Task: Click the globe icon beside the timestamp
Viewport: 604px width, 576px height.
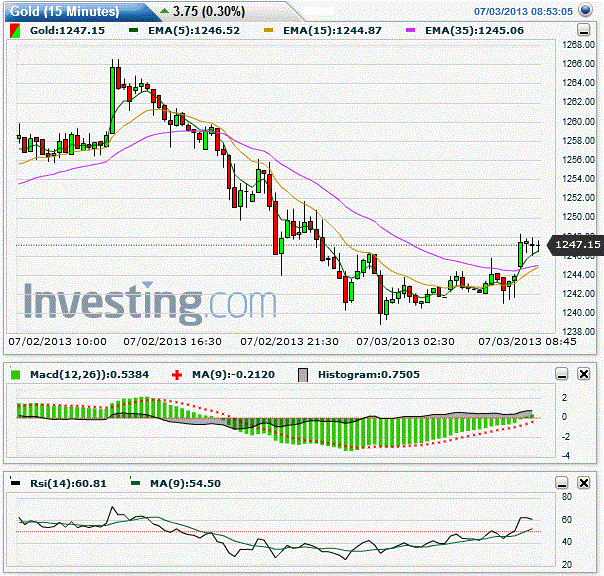Action: click(586, 10)
